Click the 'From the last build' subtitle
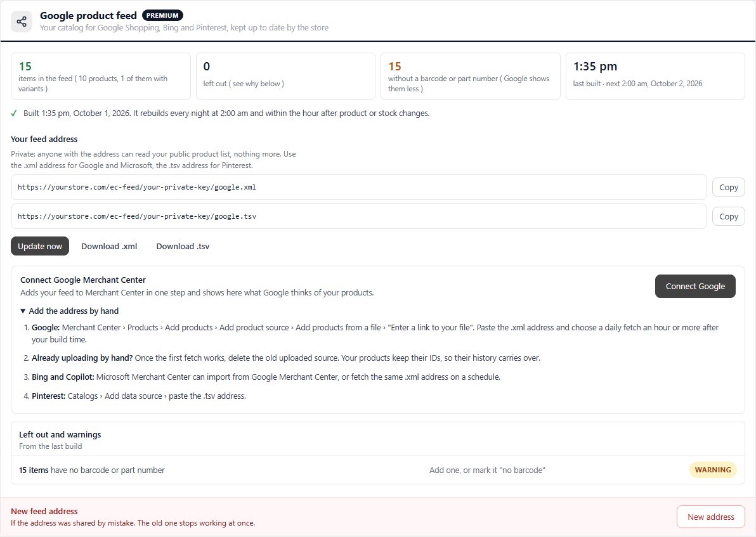The height and width of the screenshot is (537, 756). click(x=51, y=446)
